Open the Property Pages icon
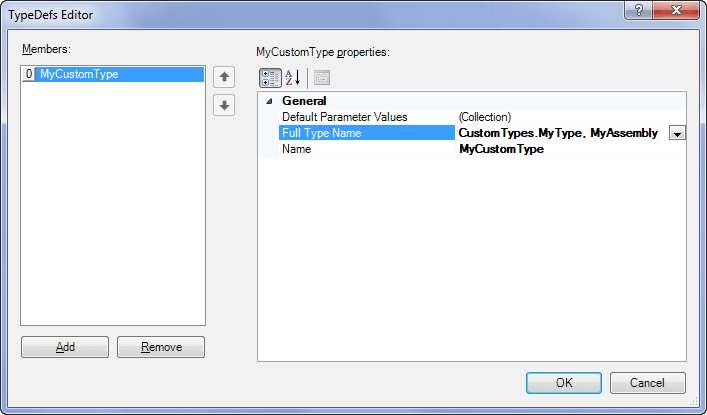 click(x=322, y=78)
